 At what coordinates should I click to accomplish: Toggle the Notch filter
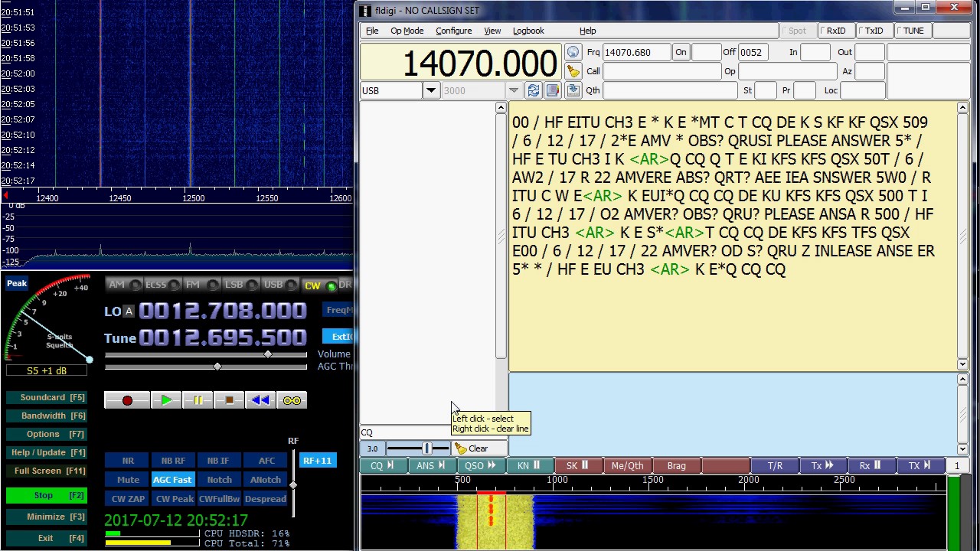click(219, 480)
